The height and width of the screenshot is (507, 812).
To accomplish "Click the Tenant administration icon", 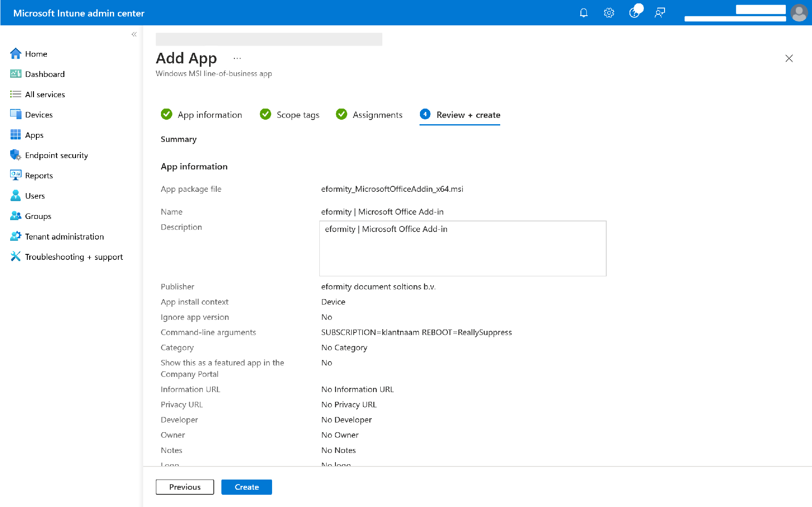I will pyautogui.click(x=15, y=236).
